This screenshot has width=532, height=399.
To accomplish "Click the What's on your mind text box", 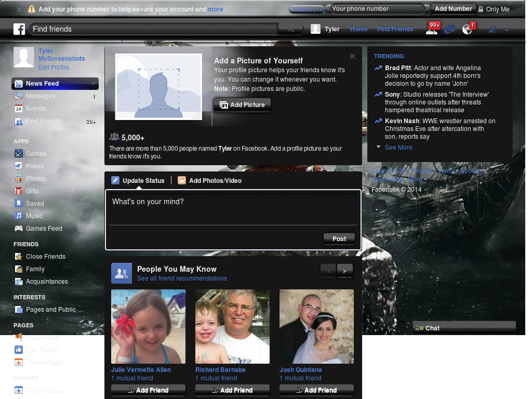I will 233,208.
